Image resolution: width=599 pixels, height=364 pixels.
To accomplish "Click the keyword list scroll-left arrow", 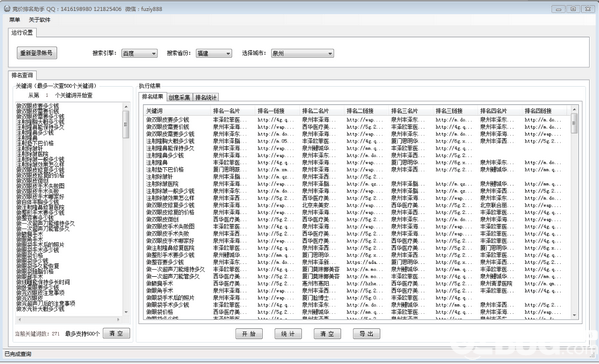I will coord(20,319).
